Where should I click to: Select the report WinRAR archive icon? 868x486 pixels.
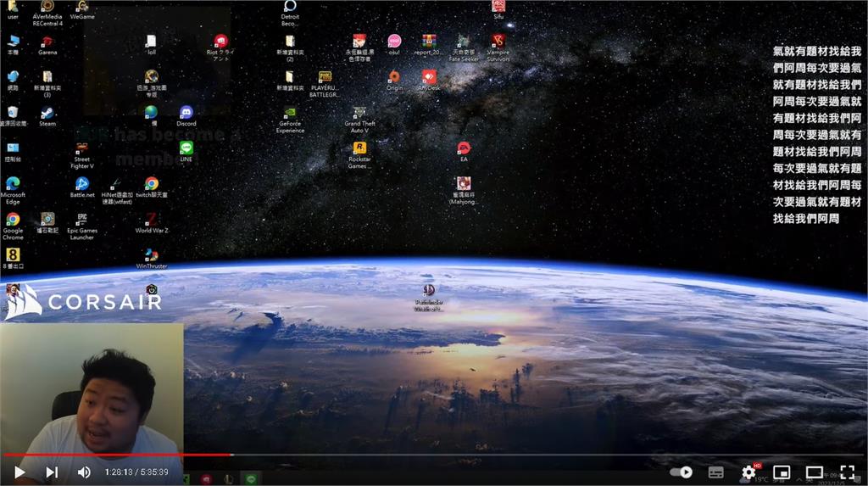coord(428,45)
